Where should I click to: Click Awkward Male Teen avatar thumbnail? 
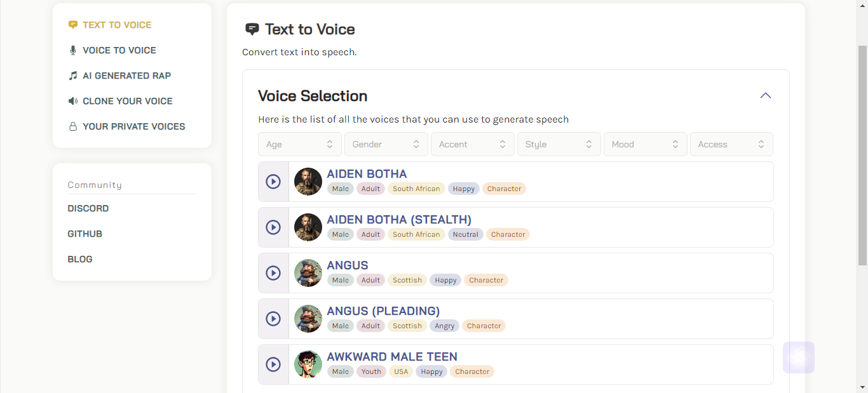click(308, 364)
